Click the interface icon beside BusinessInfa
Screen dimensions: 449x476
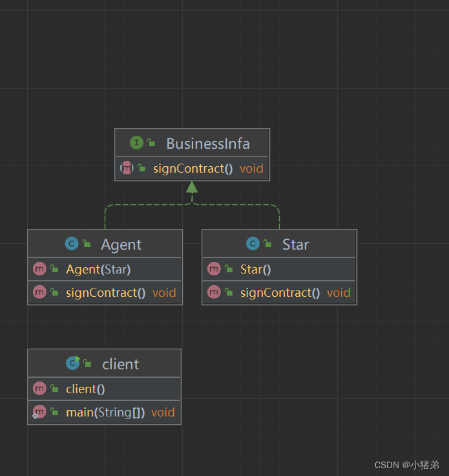136,142
